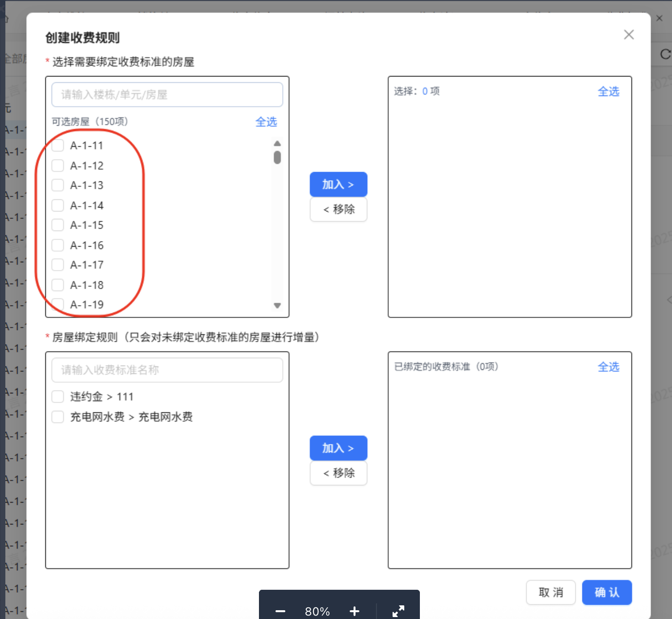Select all available houses via 全选
This screenshot has width=672, height=619.
[266, 122]
